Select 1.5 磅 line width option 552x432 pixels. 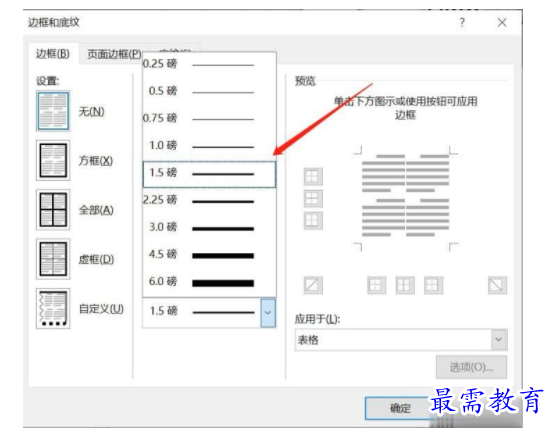(x=209, y=174)
